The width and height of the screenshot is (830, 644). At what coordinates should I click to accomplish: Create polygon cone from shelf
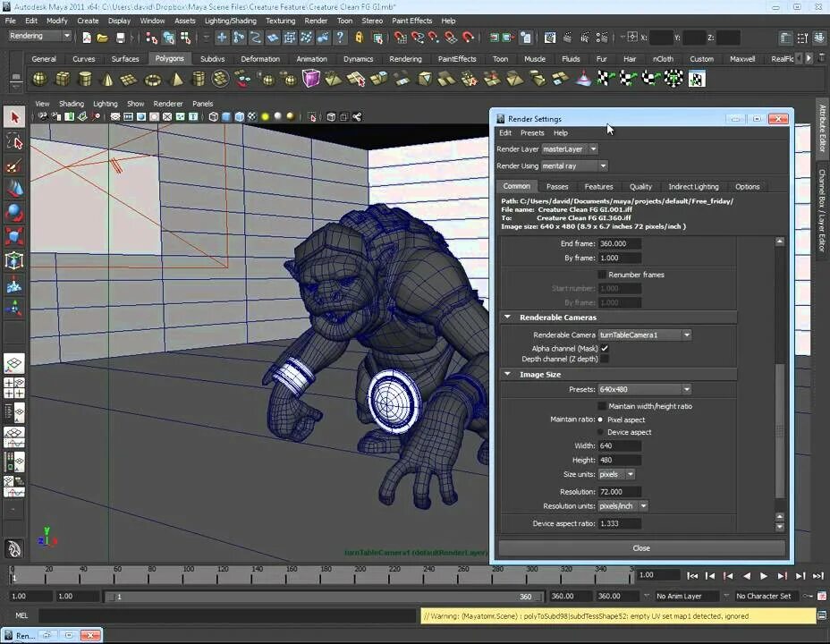click(x=107, y=80)
